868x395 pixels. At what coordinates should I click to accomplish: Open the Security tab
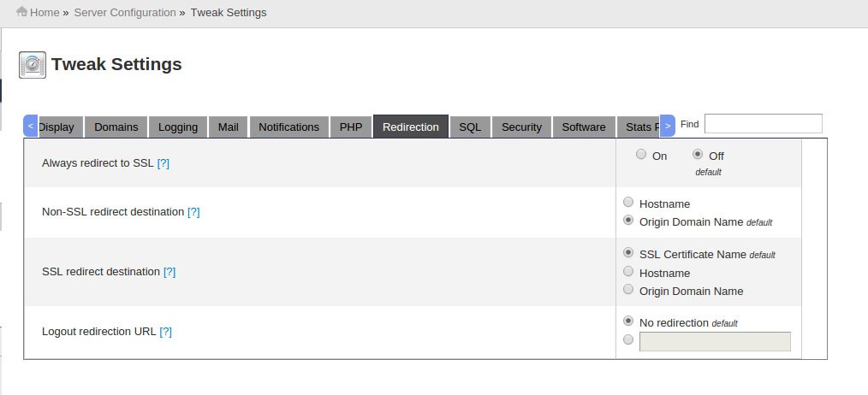click(x=521, y=127)
